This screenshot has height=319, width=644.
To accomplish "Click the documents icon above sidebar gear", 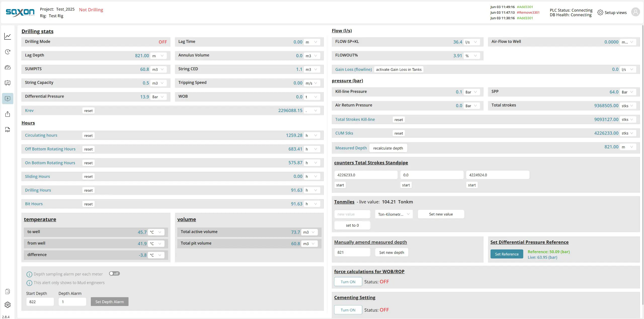I will 8,291.
